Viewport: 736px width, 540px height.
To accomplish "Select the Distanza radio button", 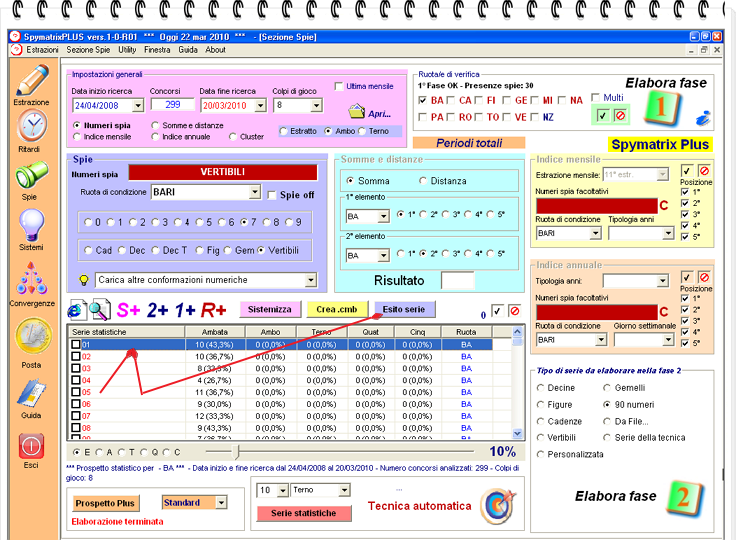I will tap(423, 181).
